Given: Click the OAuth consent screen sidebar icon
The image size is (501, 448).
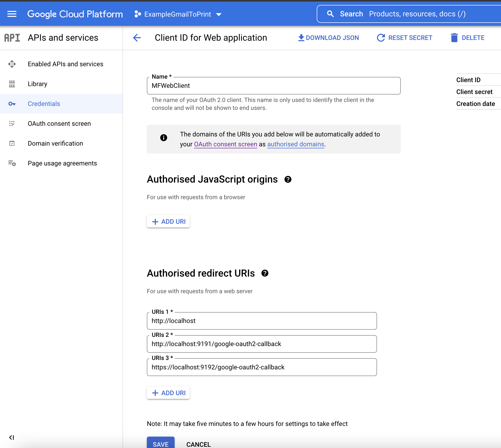Looking at the screenshot, I should 12,124.
